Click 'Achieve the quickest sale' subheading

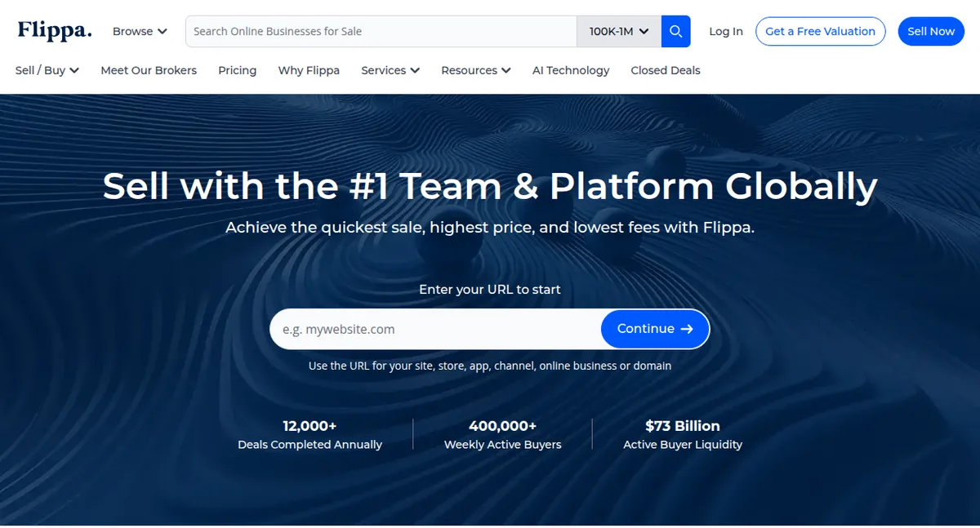click(490, 228)
